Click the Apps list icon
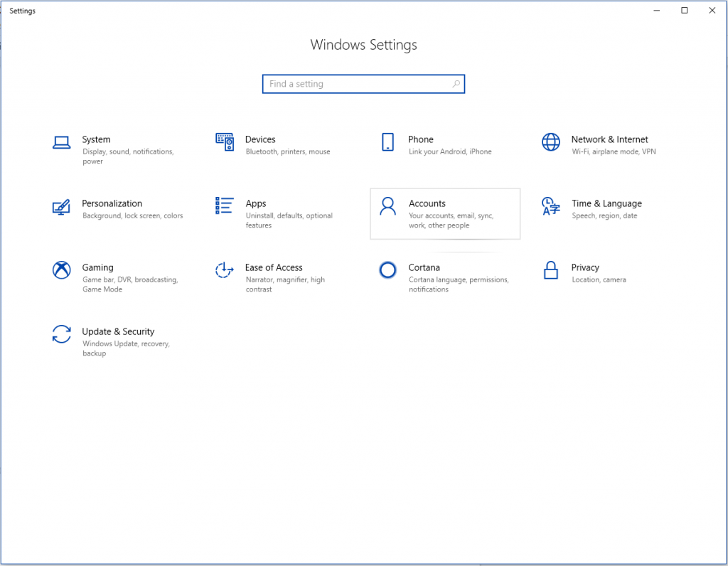This screenshot has width=728, height=566. (224, 205)
